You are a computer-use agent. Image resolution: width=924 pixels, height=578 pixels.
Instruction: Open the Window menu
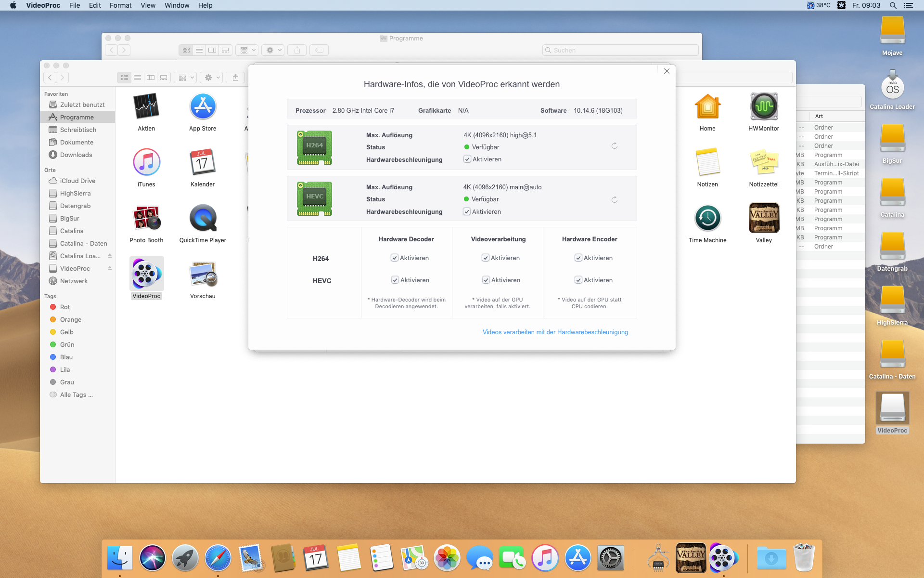point(177,5)
